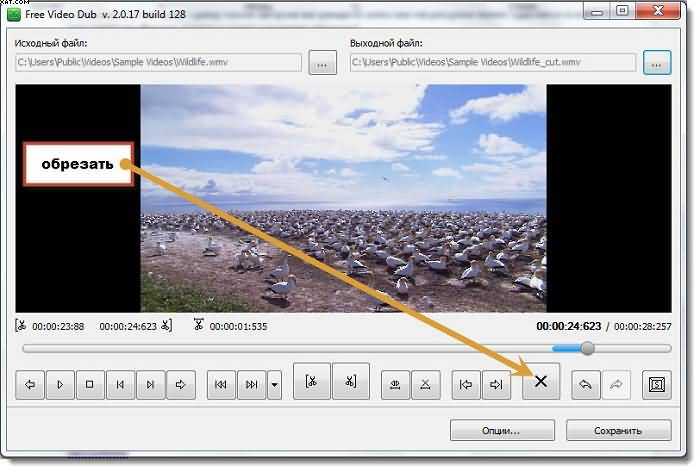Click the Исходный файл path field

point(158,62)
